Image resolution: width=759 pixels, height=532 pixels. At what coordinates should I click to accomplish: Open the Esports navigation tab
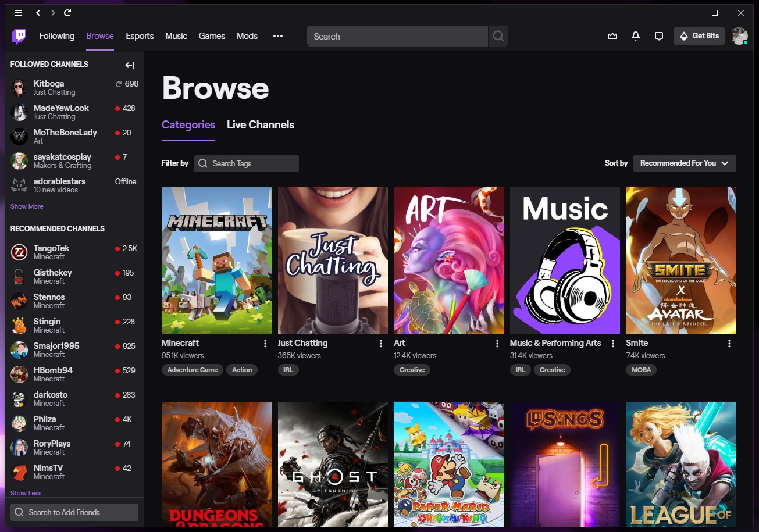[140, 36]
